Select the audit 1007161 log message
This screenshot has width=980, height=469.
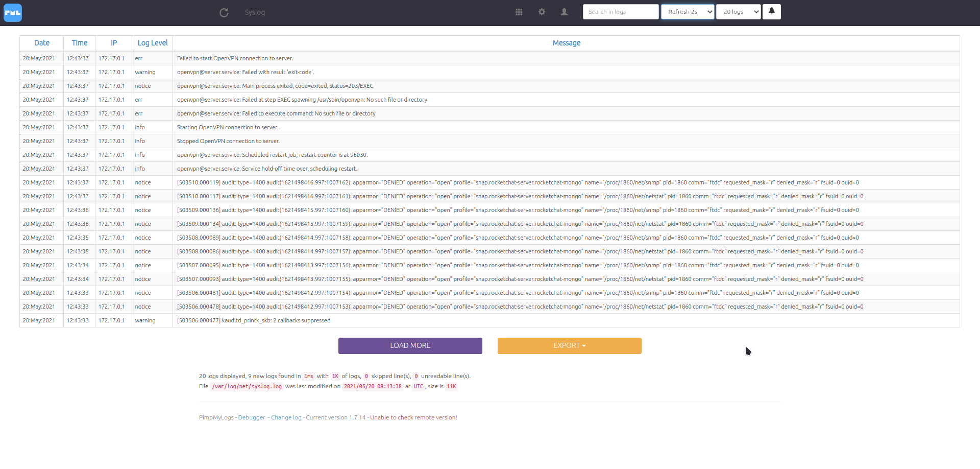pos(520,196)
